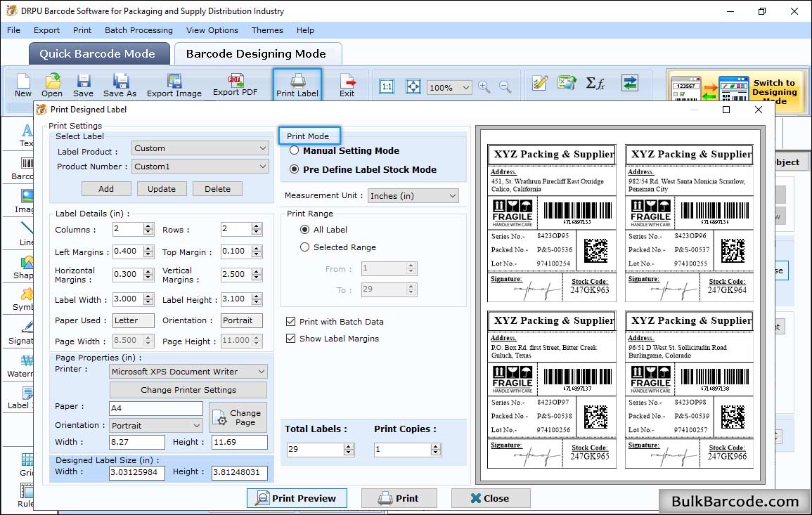
Task: Select All Label print range option
Action: click(305, 229)
